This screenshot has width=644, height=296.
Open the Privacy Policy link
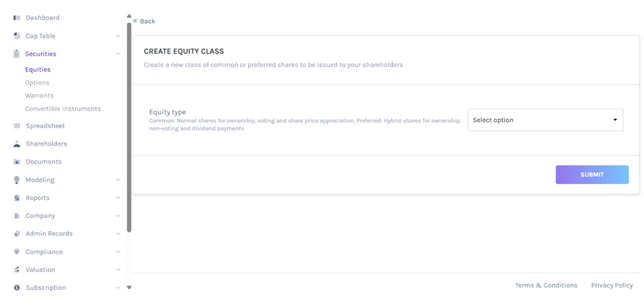click(612, 285)
